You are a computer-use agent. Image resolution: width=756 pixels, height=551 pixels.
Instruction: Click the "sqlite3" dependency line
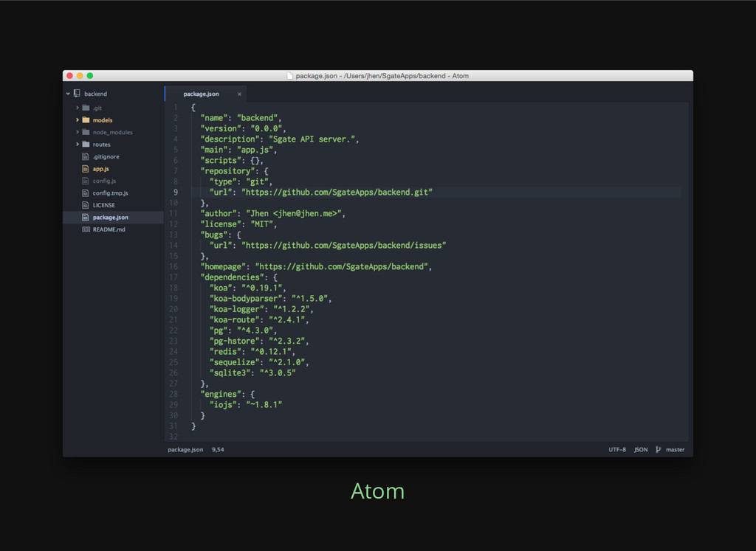[x=252, y=372]
